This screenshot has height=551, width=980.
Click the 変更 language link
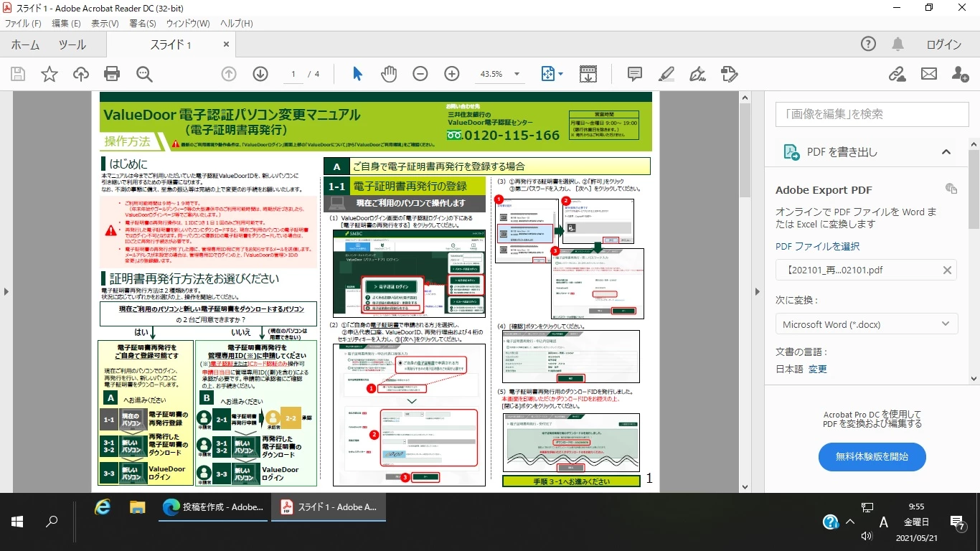(818, 369)
